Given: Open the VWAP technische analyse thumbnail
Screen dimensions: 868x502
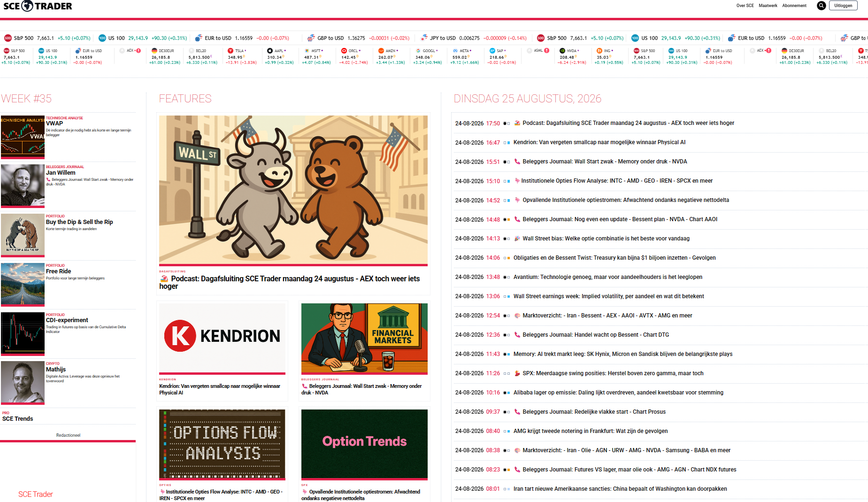Looking at the screenshot, I should [x=23, y=137].
